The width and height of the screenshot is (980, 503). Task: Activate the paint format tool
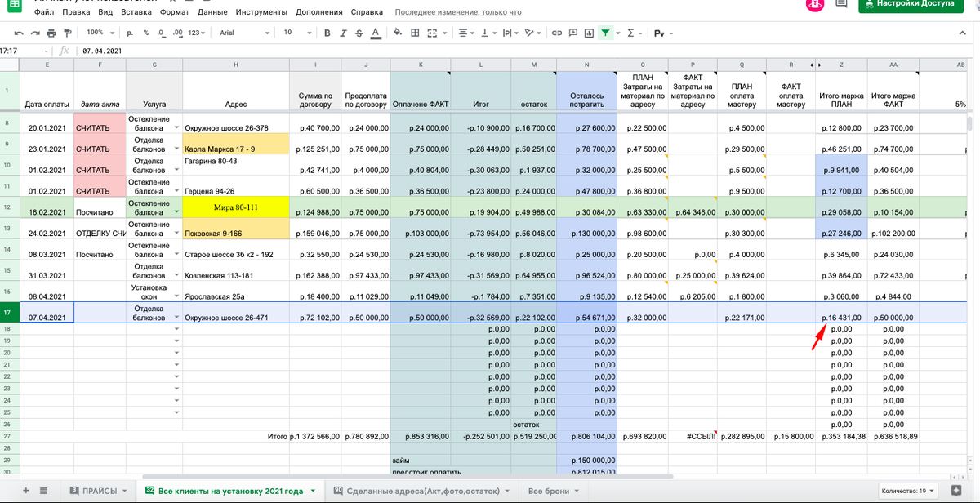68,33
